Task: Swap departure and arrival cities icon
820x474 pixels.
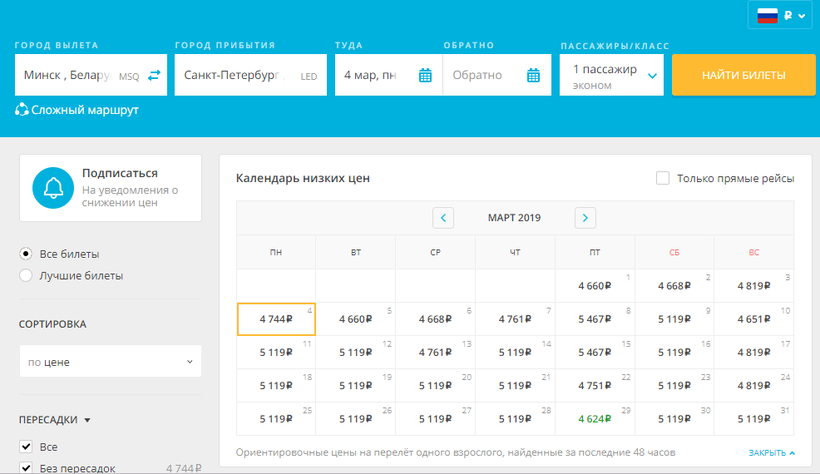Action: [154, 75]
